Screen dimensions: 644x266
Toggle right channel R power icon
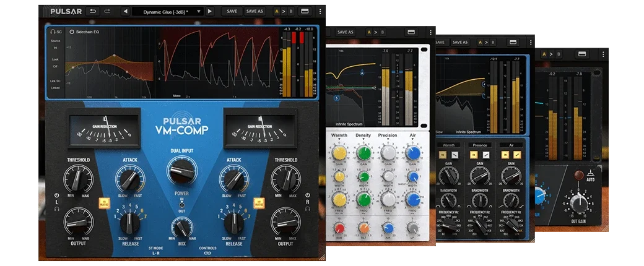307,195
